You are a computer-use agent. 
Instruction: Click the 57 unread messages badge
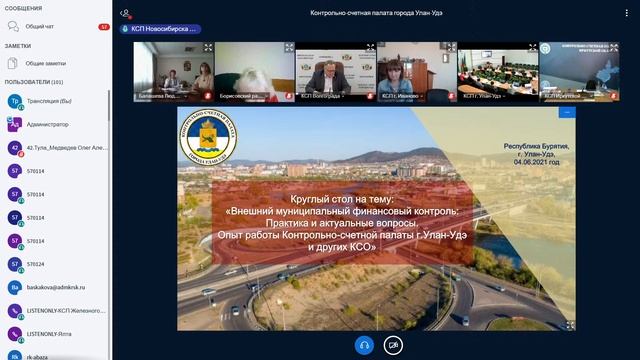pos(104,27)
